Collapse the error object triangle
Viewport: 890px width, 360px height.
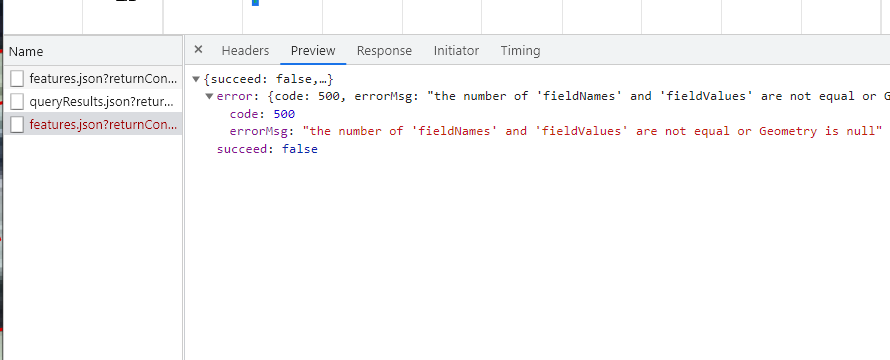pos(209,97)
